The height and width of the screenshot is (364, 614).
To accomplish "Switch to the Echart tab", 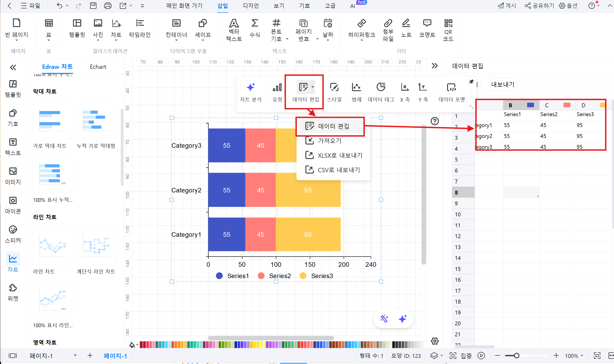I will point(98,67).
